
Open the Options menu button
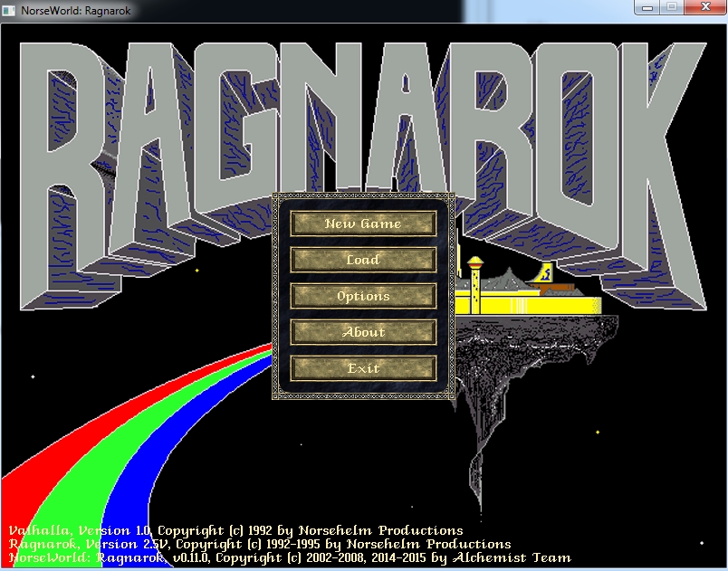coord(363,296)
